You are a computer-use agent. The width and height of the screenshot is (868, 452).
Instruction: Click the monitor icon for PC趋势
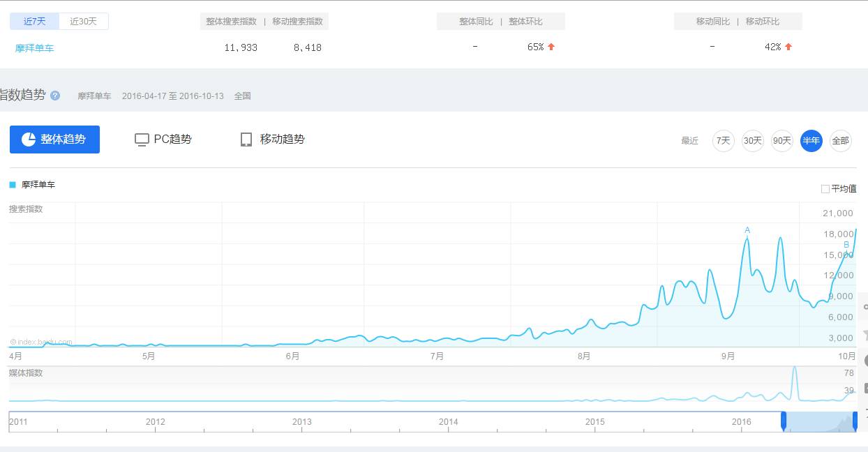coord(142,140)
